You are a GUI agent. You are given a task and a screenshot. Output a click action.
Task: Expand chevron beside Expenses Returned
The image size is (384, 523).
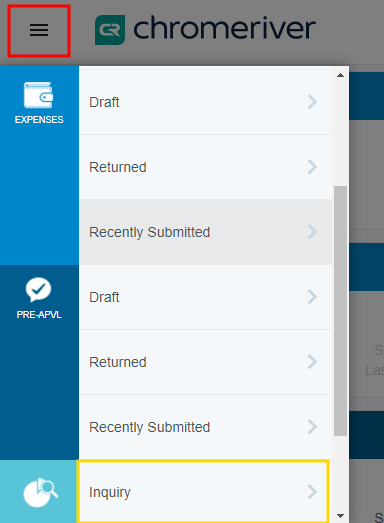[x=312, y=167]
